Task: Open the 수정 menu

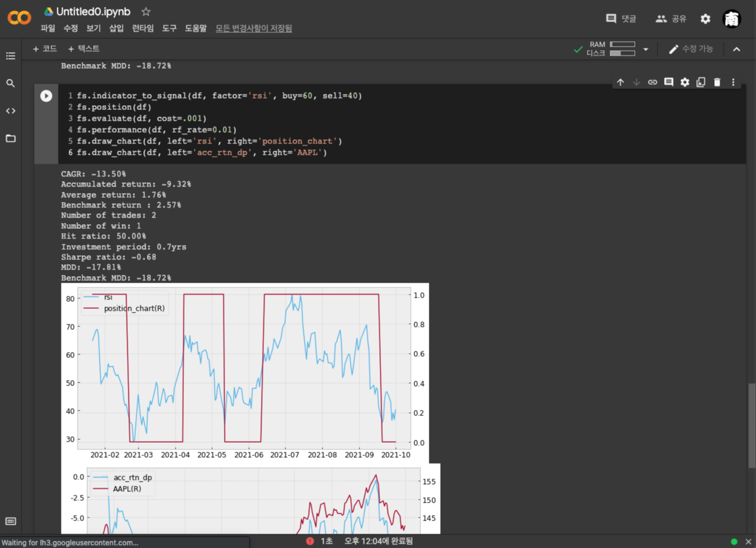Action: point(70,28)
